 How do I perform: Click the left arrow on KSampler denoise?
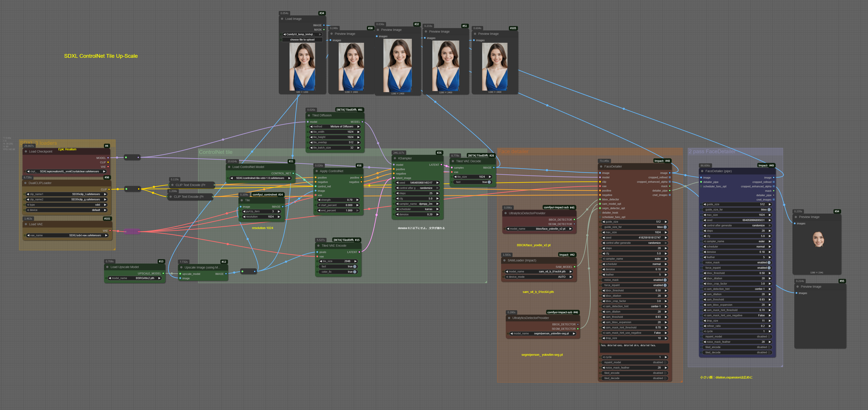[397, 214]
